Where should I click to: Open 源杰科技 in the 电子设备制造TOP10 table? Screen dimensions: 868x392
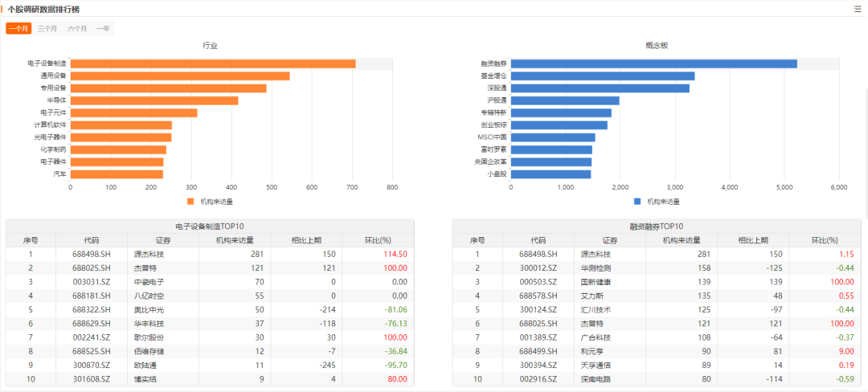149,255
